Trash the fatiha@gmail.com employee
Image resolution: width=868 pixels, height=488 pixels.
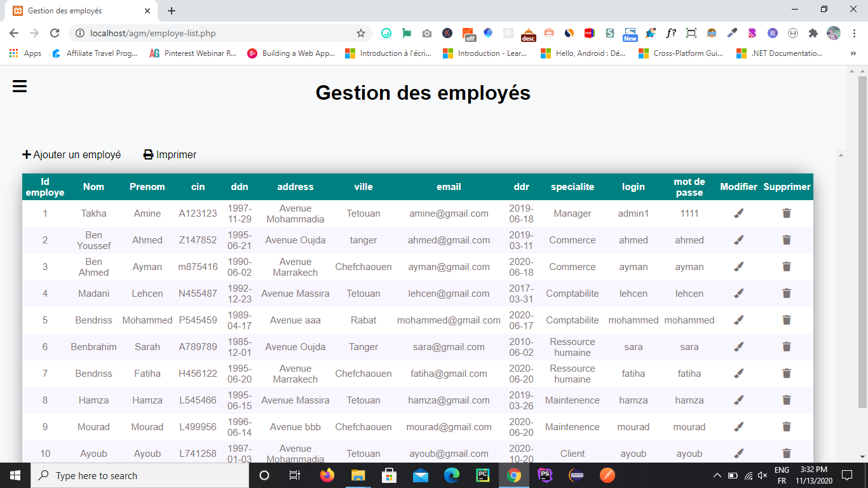click(787, 374)
